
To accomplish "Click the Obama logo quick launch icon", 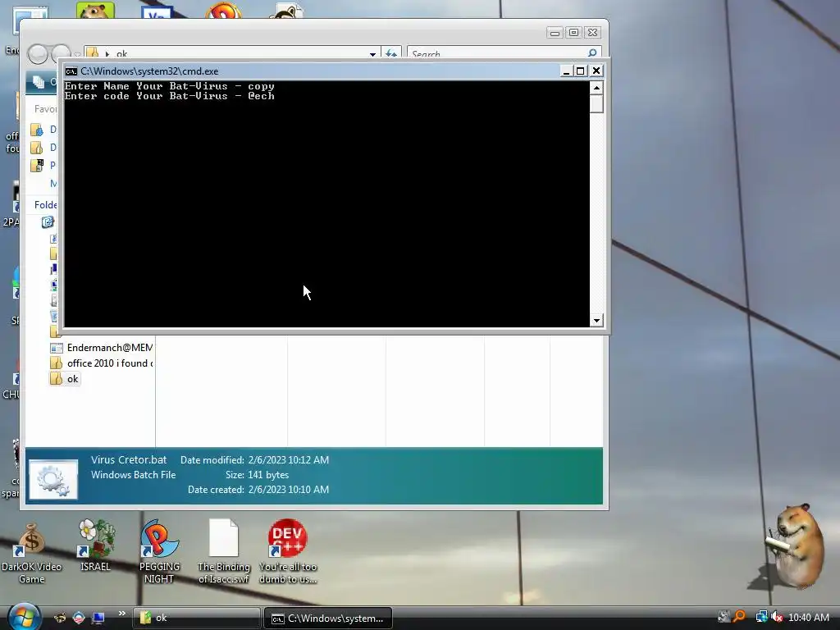I will click(x=79, y=618).
